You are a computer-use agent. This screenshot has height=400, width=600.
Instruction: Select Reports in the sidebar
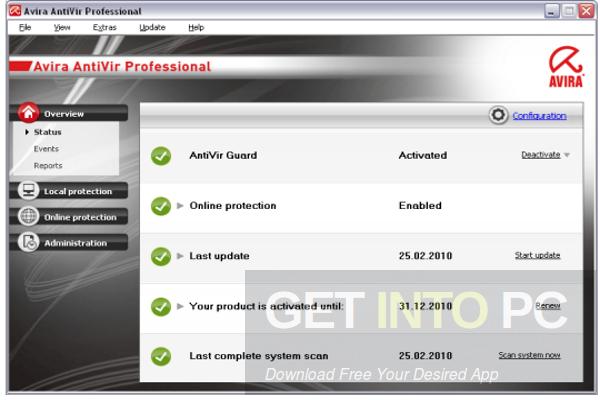coord(47,166)
